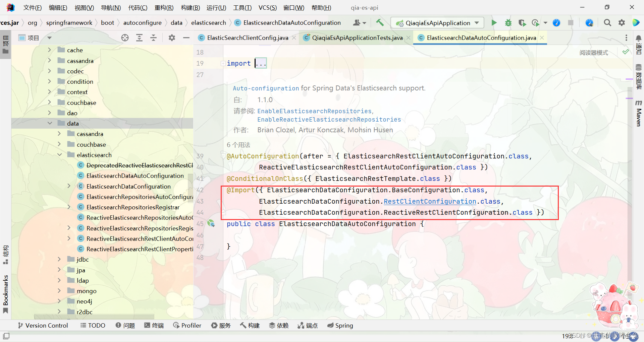Open the Bookmarks tool window

click(x=5, y=294)
